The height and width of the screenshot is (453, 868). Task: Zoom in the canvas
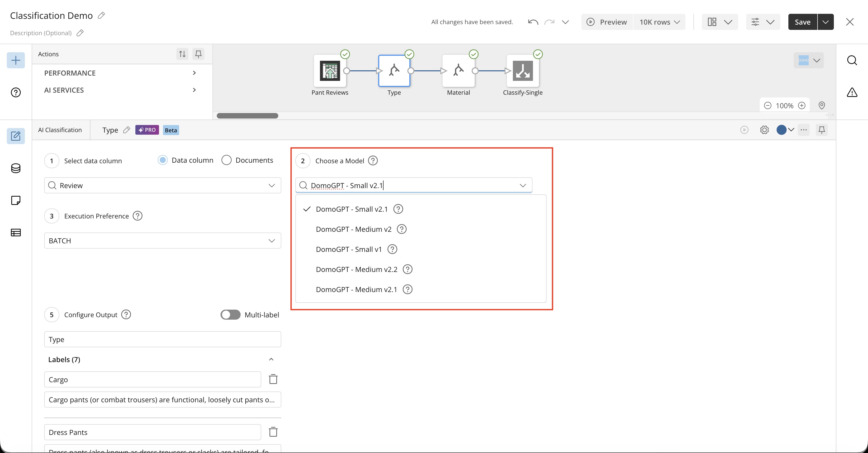802,105
